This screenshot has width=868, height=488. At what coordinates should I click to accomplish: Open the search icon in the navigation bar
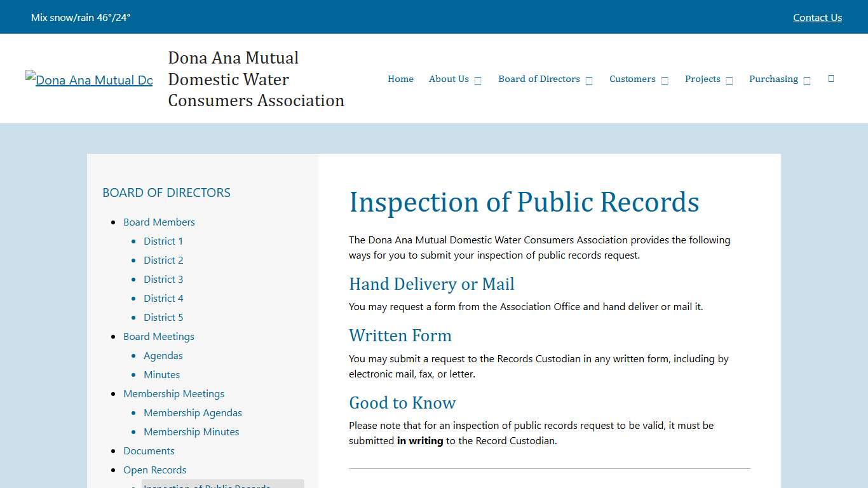click(x=831, y=78)
